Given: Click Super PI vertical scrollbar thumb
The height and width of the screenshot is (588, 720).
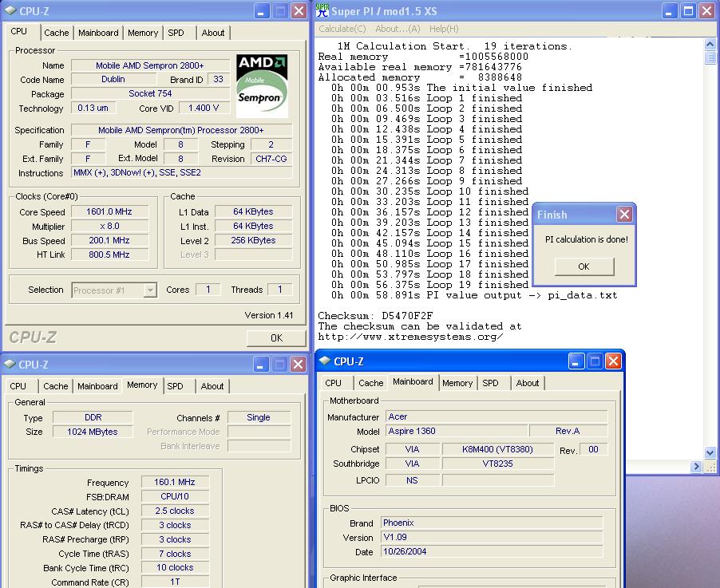Looking at the screenshot, I should coord(710,57).
